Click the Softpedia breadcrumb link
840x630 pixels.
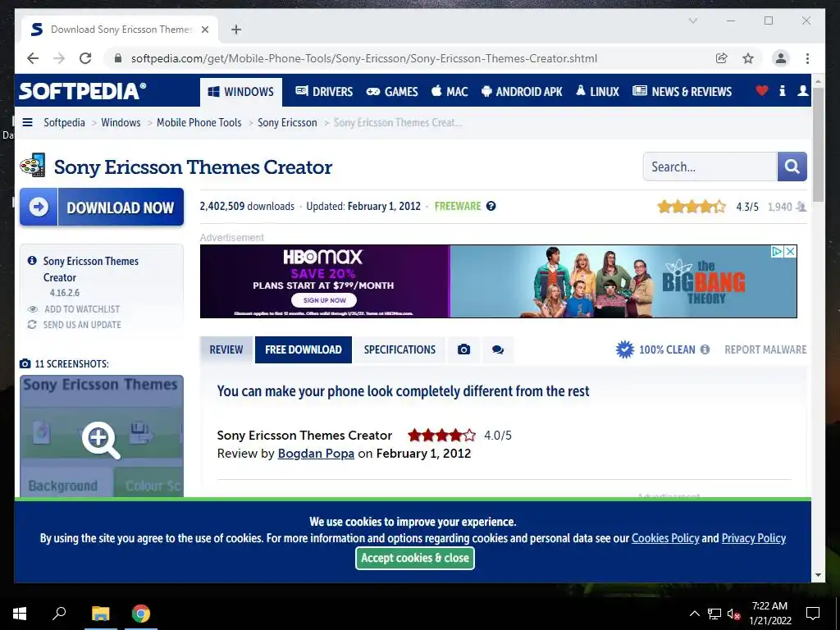[x=64, y=123]
